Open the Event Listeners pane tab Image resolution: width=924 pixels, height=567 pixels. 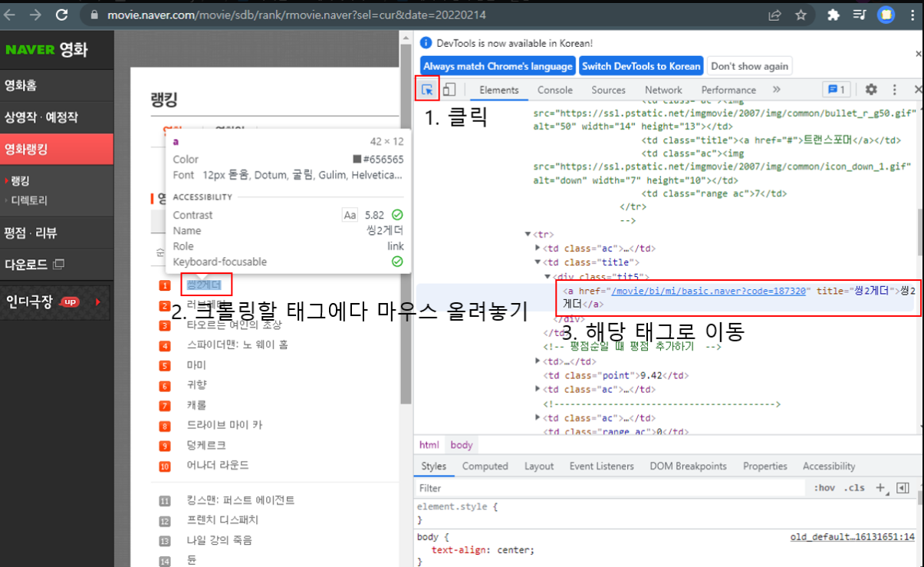[x=601, y=466]
